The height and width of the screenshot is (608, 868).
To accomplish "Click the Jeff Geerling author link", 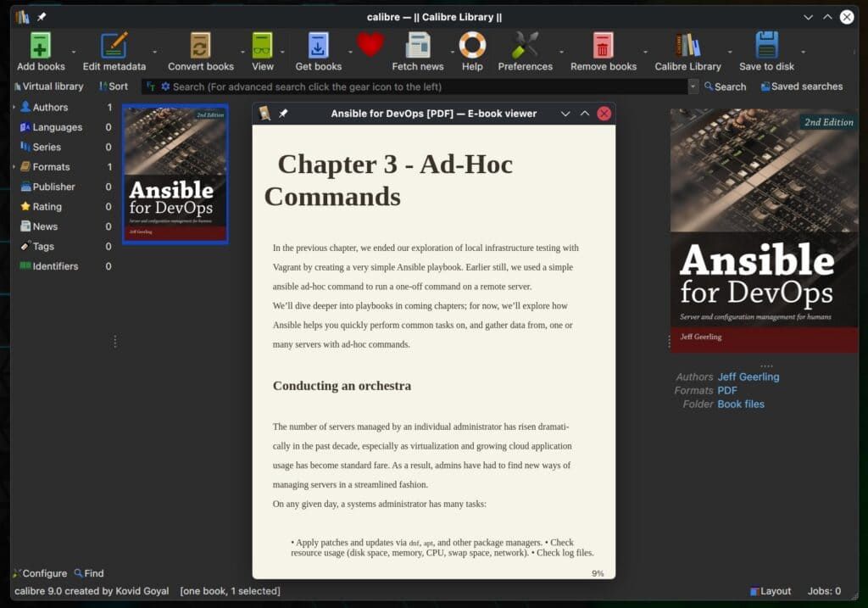I will click(x=748, y=377).
